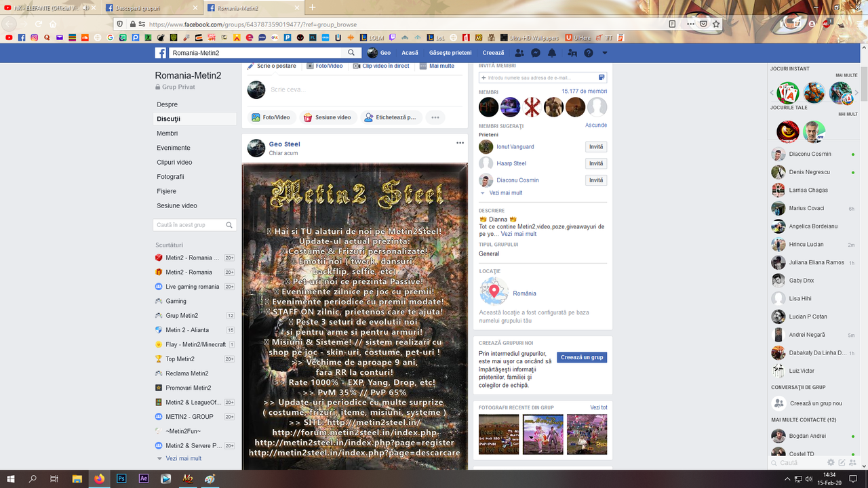Open a new tab with the plus button
The width and height of the screenshot is (868, 488).
coord(313,7)
